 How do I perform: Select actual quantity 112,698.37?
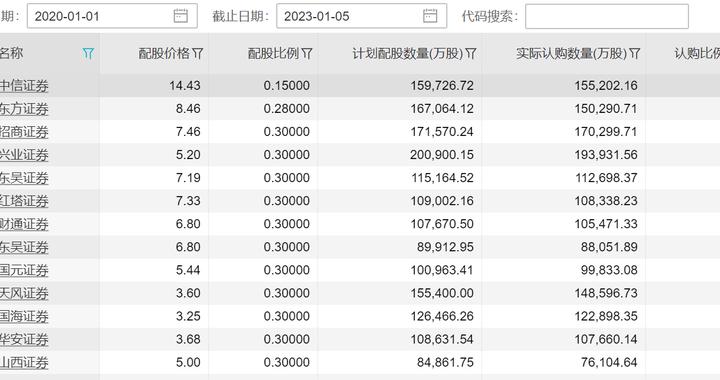coord(606,178)
